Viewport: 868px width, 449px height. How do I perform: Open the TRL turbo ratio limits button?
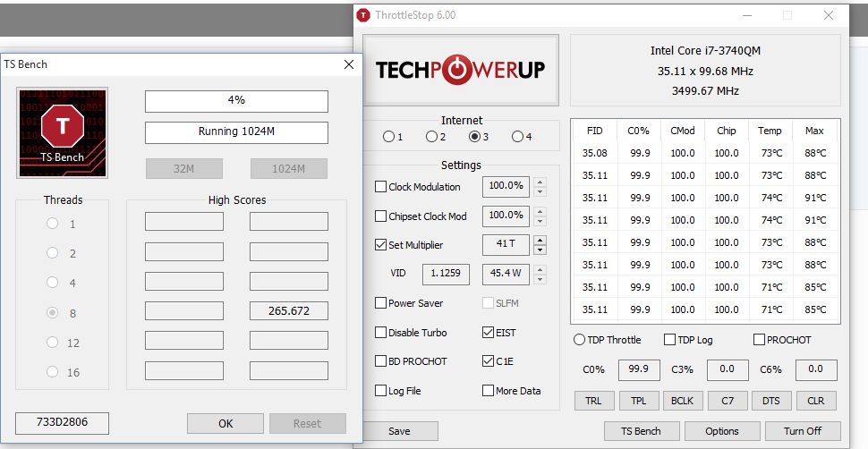[593, 401]
